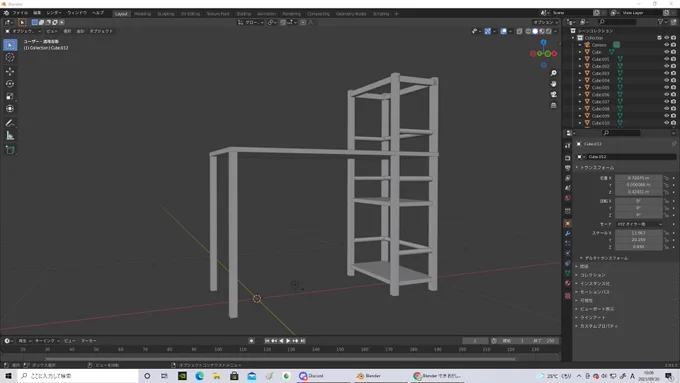Expand the Camera outliner row
Screen dimensions: 680x383
[x=580, y=45]
